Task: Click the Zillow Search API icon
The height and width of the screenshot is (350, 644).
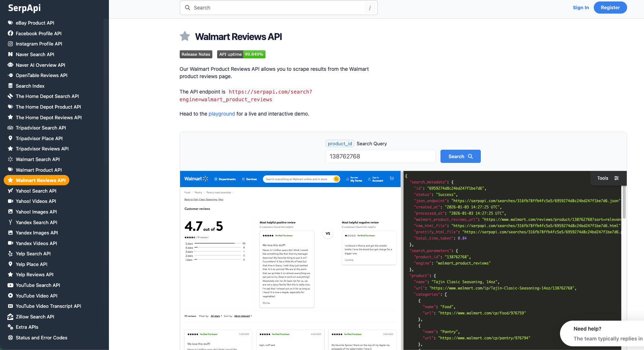Action: point(10,317)
